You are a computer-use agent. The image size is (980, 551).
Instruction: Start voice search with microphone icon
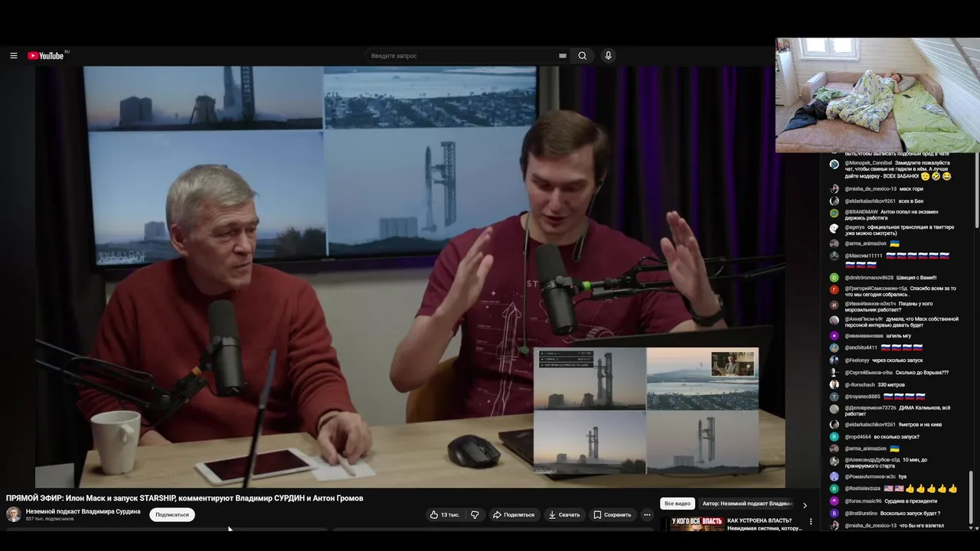[x=609, y=56]
